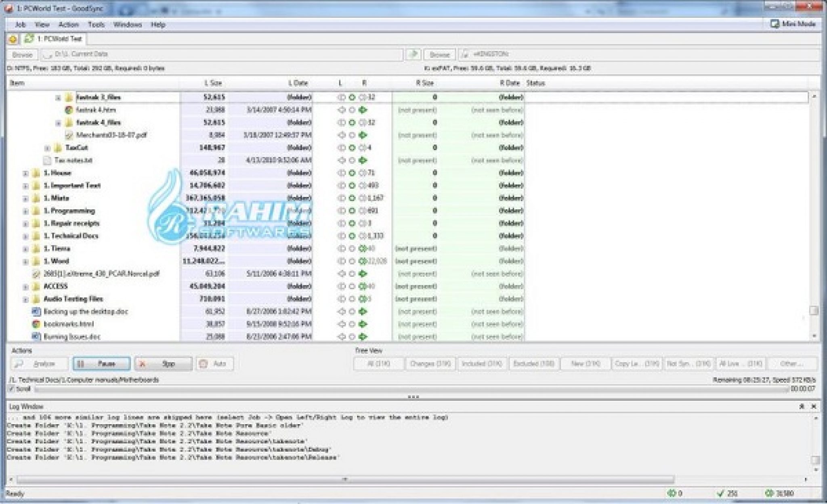
Task: Toggle the Scroll checkbox
Action: pyautogui.click(x=12, y=389)
